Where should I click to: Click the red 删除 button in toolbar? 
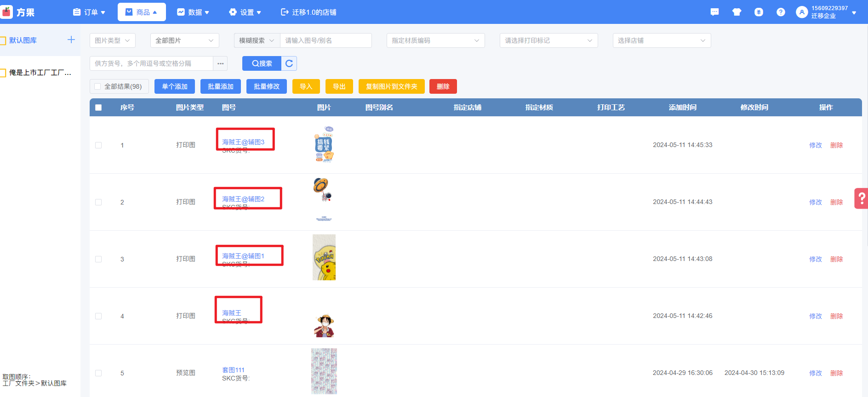443,86
